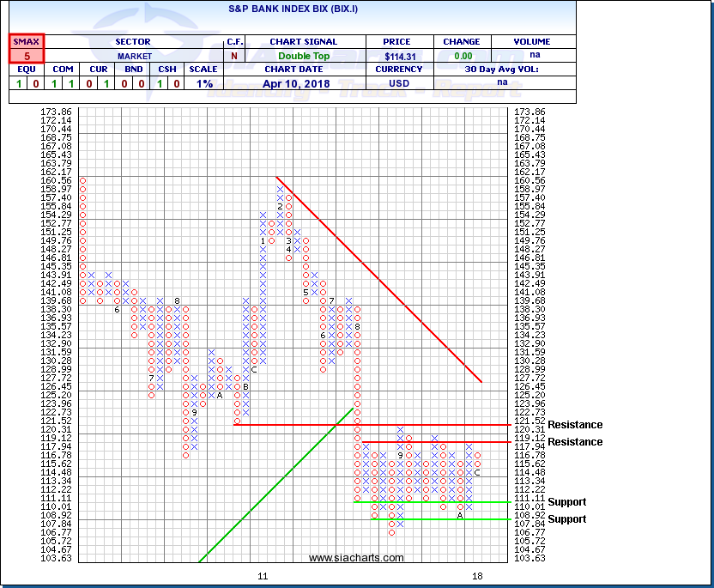Click the USD currency value

[x=398, y=83]
